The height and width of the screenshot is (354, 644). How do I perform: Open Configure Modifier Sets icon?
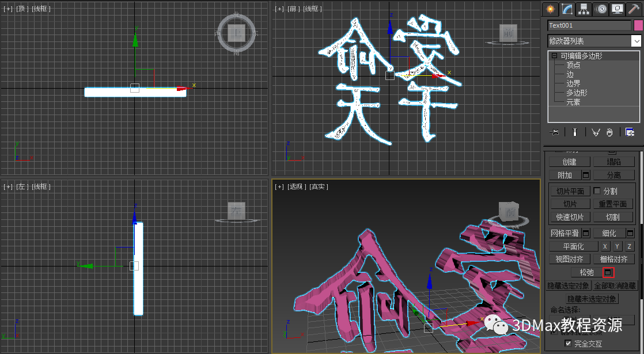[x=630, y=132]
